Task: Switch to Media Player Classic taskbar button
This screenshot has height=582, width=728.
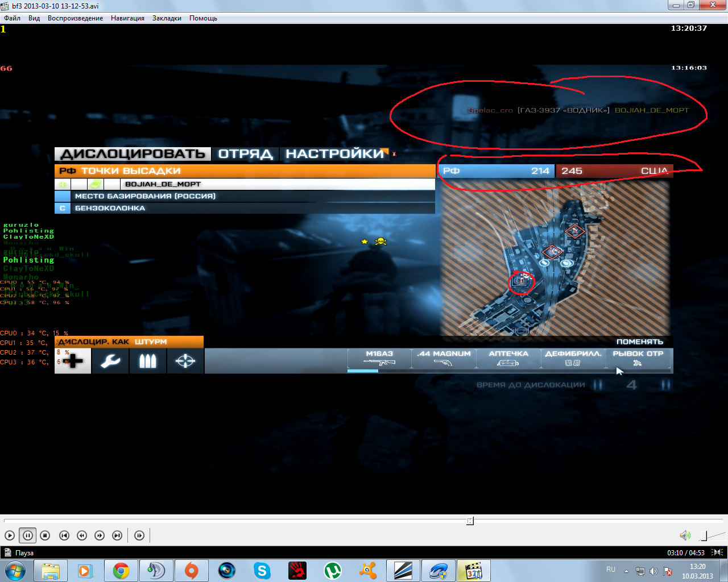Action: coord(474,571)
